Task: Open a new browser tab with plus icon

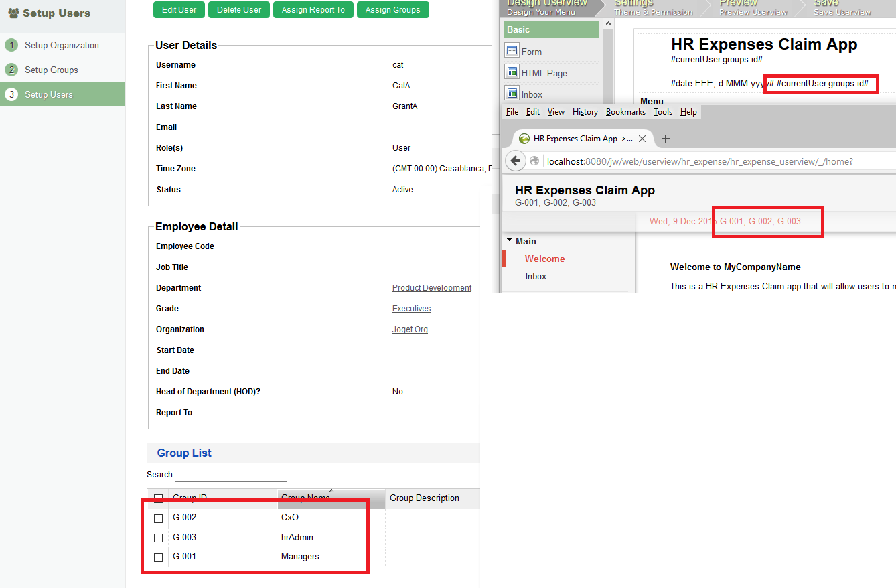Action: 666,139
